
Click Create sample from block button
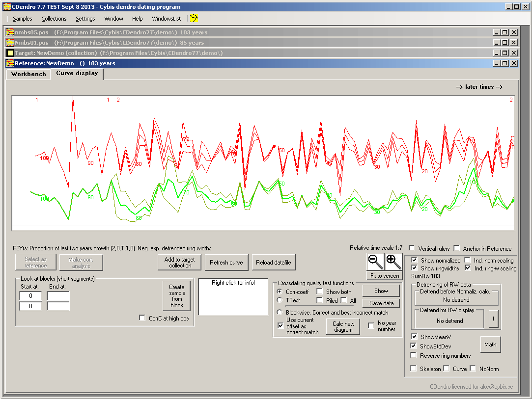(177, 296)
